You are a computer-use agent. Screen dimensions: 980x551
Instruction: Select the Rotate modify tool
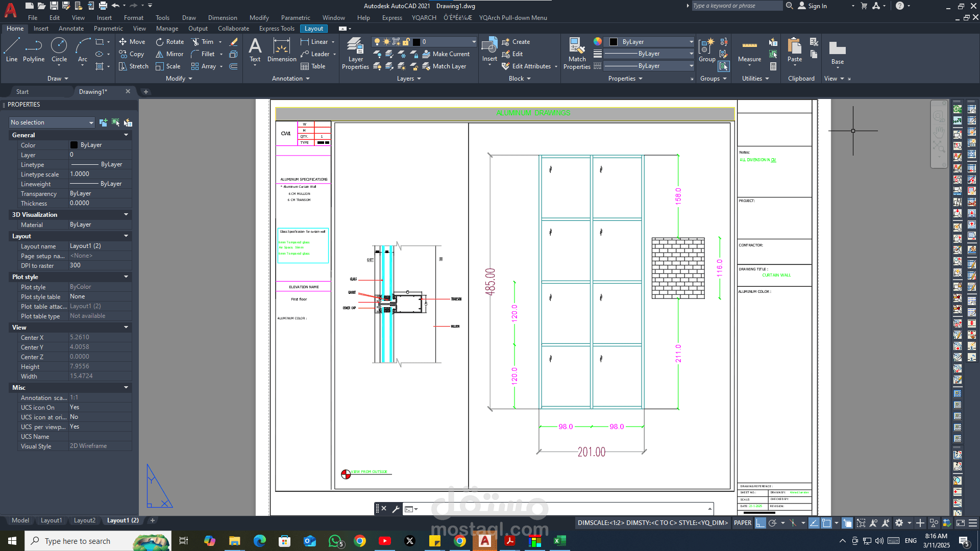(170, 42)
